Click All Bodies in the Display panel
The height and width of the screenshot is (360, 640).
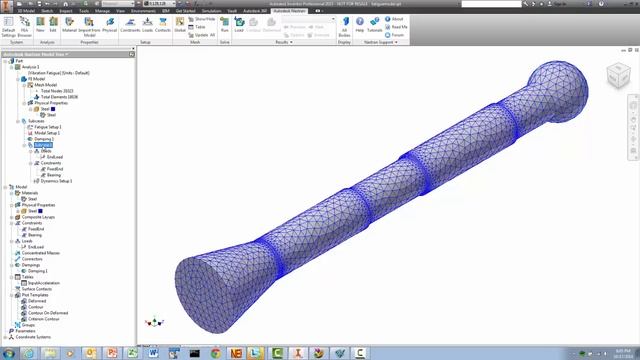coord(344,27)
